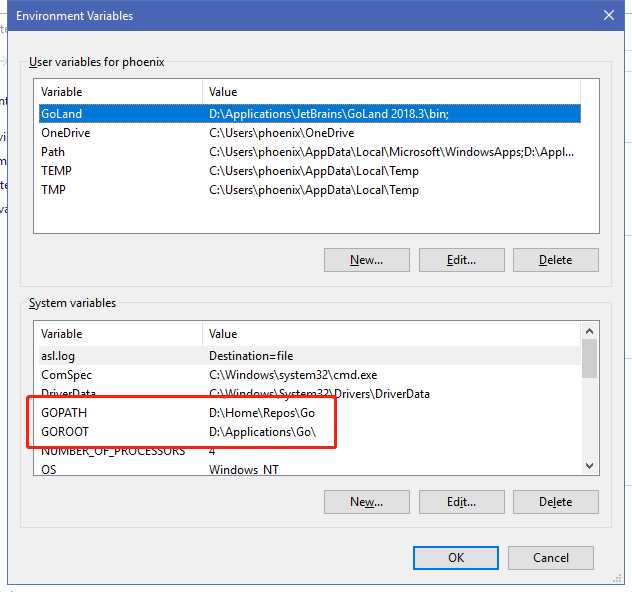The width and height of the screenshot is (632, 592).
Task: Edit the selected system variable
Action: pos(461,502)
